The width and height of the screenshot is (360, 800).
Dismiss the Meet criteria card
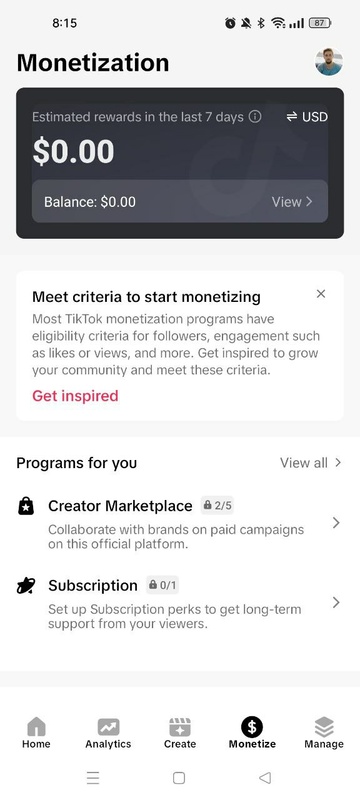[321, 294]
